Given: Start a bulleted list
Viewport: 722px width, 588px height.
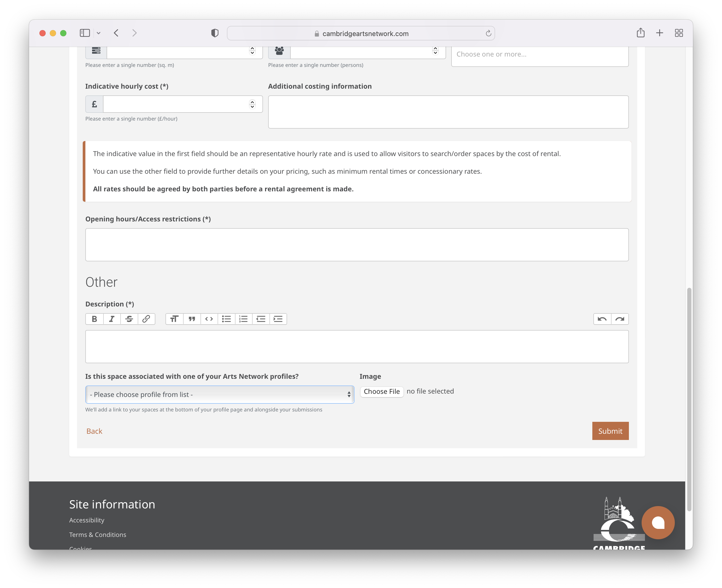Looking at the screenshot, I should click(226, 319).
